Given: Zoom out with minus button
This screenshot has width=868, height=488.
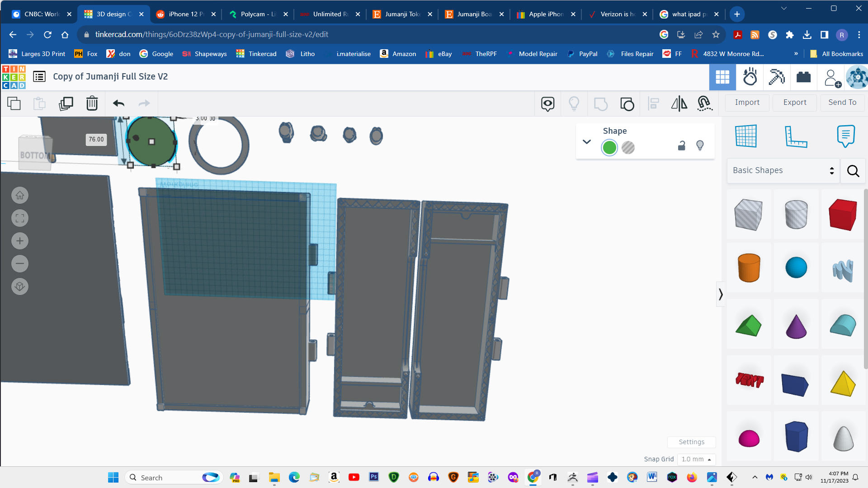Looking at the screenshot, I should point(20,263).
